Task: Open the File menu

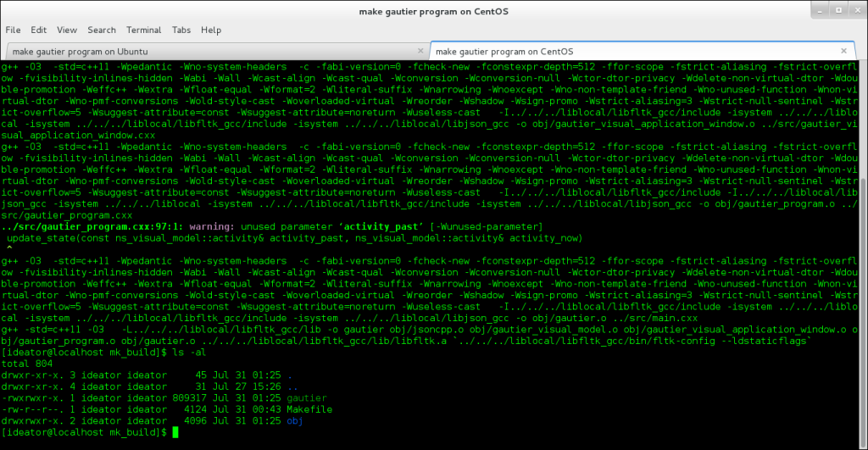Action: (x=13, y=30)
